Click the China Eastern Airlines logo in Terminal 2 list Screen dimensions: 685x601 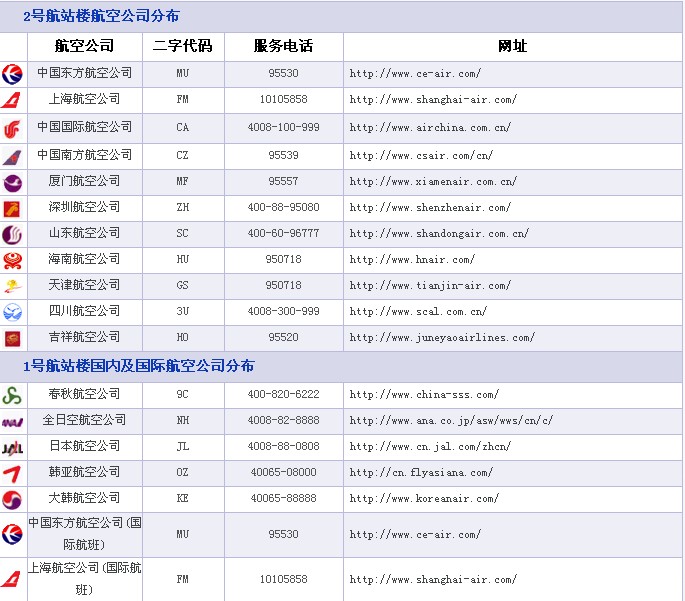12,74
